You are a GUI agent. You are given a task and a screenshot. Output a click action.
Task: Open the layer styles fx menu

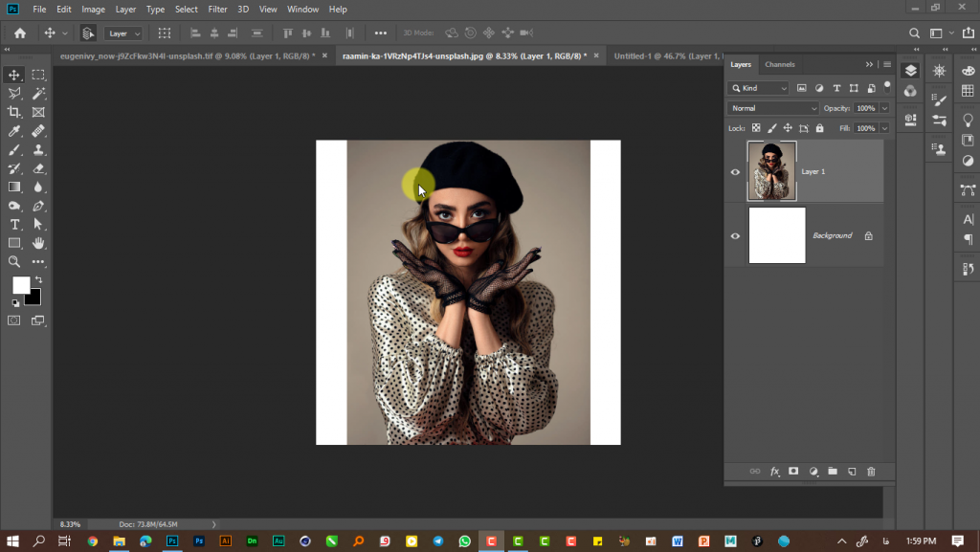coord(775,472)
